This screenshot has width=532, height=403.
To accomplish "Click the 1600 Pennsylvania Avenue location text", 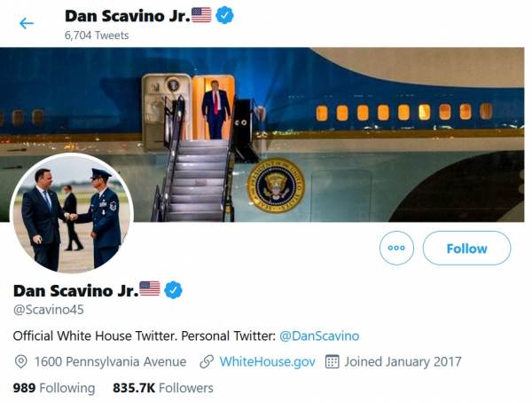I will [110, 362].
